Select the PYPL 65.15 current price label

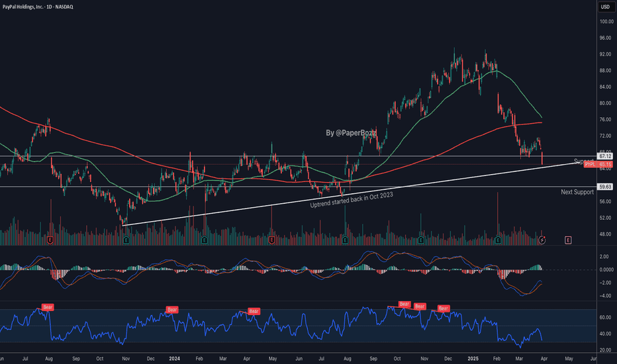pyautogui.click(x=598, y=164)
